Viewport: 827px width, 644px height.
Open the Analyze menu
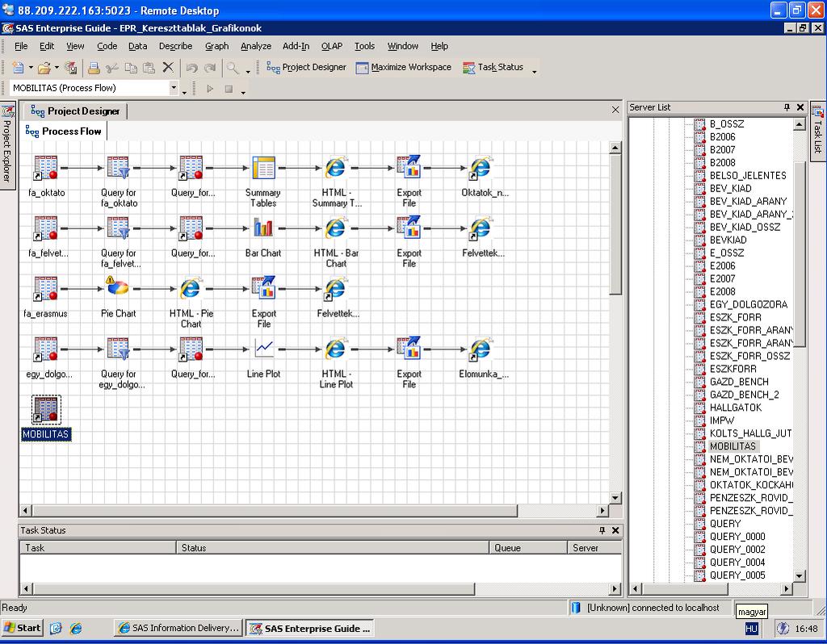click(256, 46)
